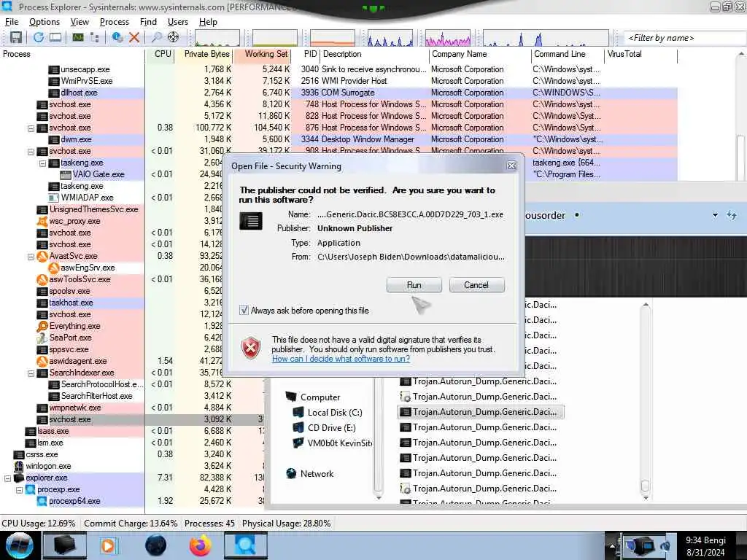Click the Explorer refresh arrows icon

click(732, 215)
